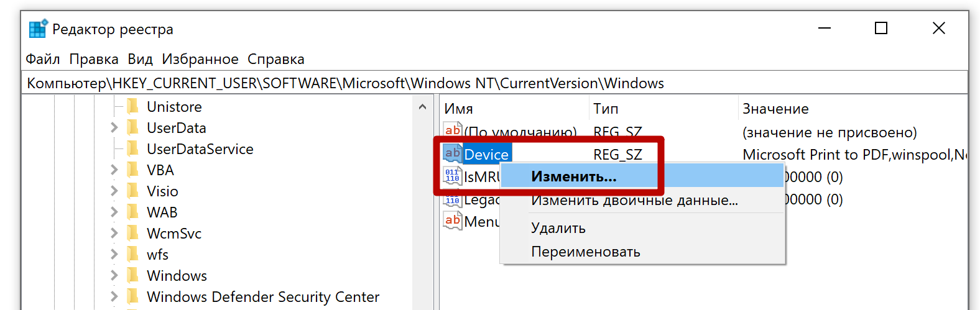Click the default value string icon
The width and height of the screenshot is (980, 310).
pyautogui.click(x=453, y=130)
